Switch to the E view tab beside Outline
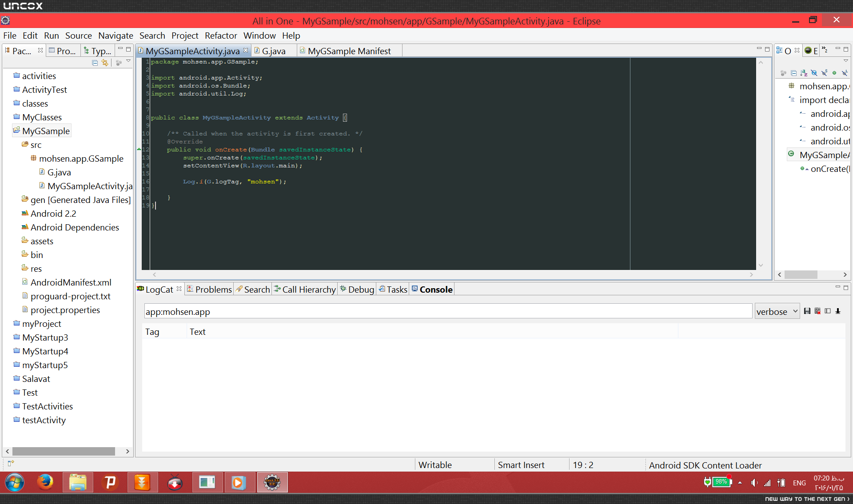 point(811,51)
